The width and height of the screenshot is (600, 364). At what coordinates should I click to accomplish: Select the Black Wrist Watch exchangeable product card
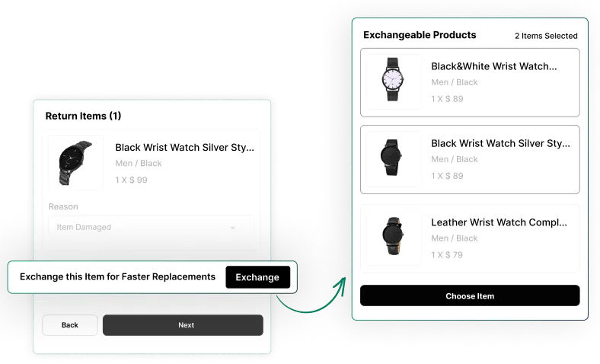click(470, 159)
